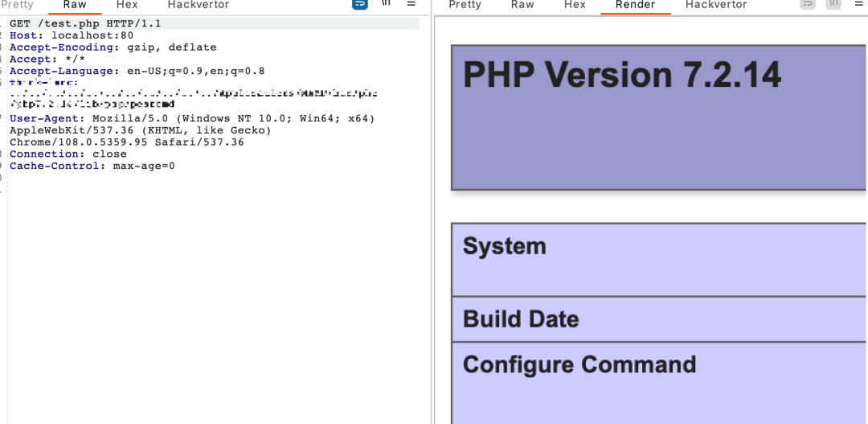
Task: Switch response view to Pretty tab
Action: tap(465, 5)
